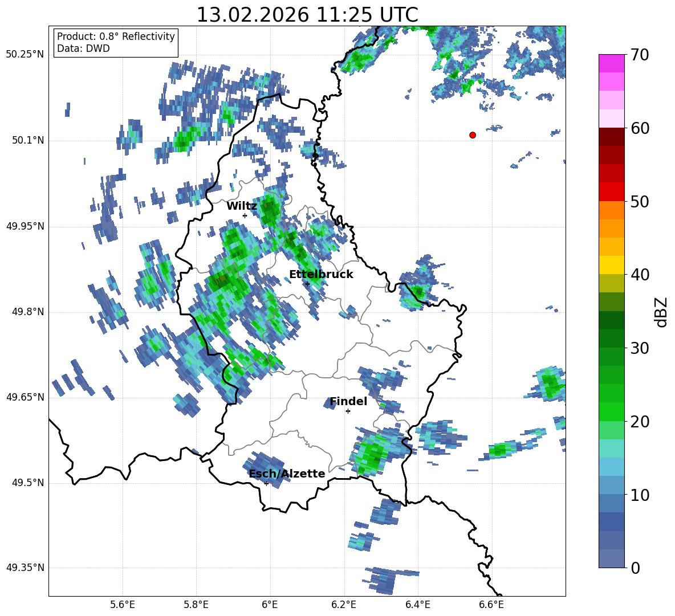675x616 pixels.
Task: Click the 49.65°N latitude label
Action: (x=25, y=397)
